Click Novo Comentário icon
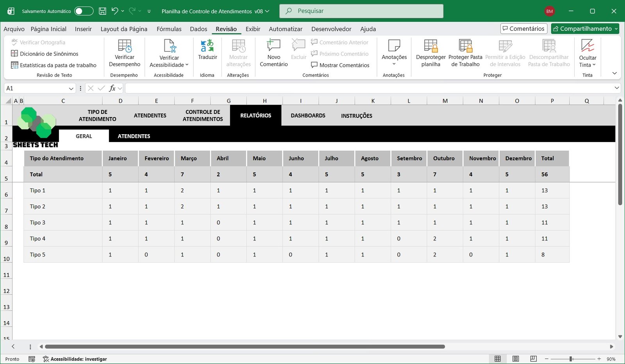The width and height of the screenshot is (625, 364). click(273, 46)
